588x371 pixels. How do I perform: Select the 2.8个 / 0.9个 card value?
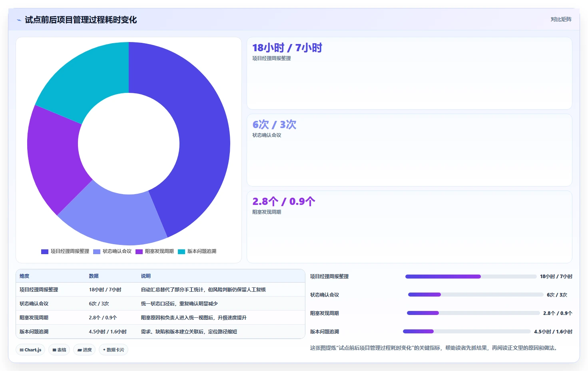click(283, 202)
